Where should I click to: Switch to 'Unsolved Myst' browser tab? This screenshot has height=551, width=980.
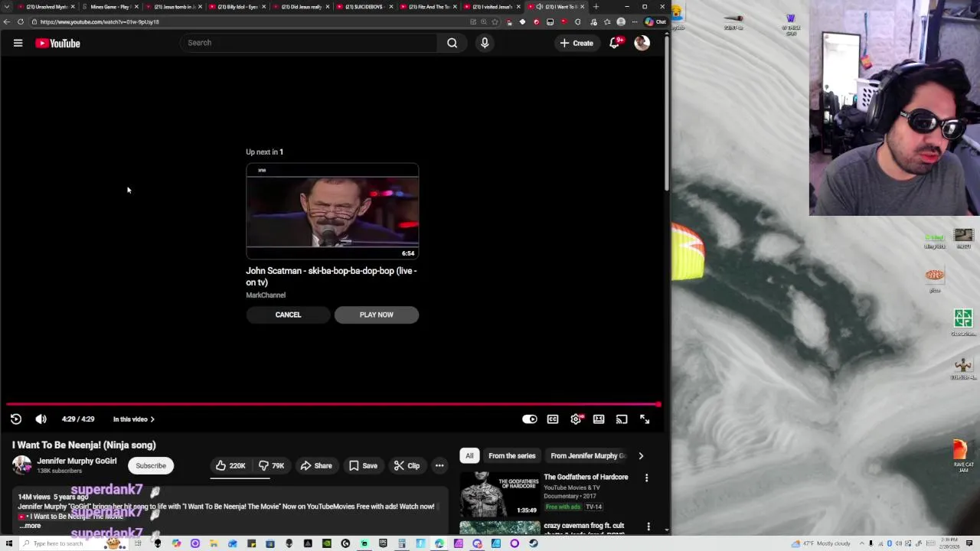coord(47,7)
